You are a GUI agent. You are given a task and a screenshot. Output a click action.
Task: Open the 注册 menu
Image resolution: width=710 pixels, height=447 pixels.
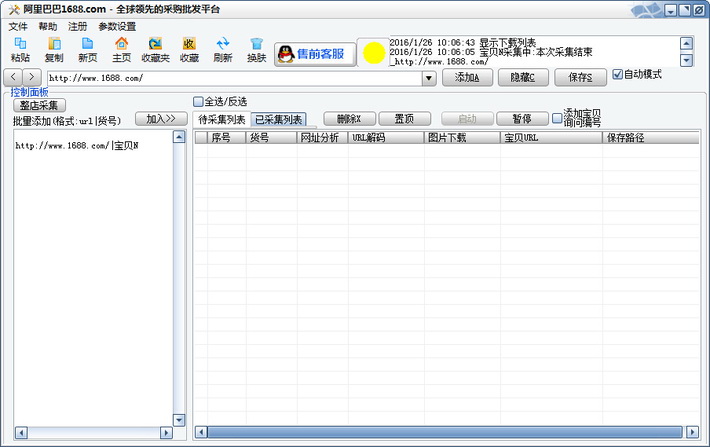click(77, 26)
